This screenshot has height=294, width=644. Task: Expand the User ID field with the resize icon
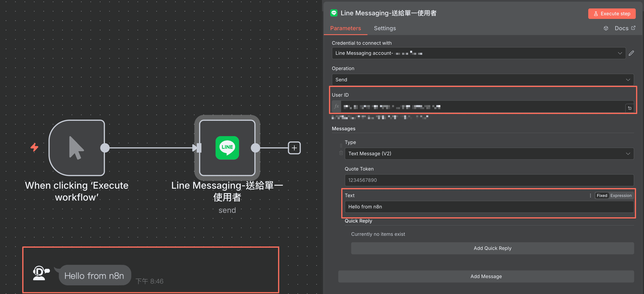coord(630,108)
